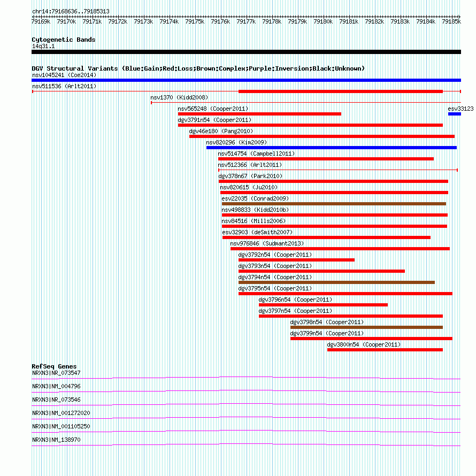Click the dgv3798n54 brown bar

pyautogui.click(x=366, y=327)
